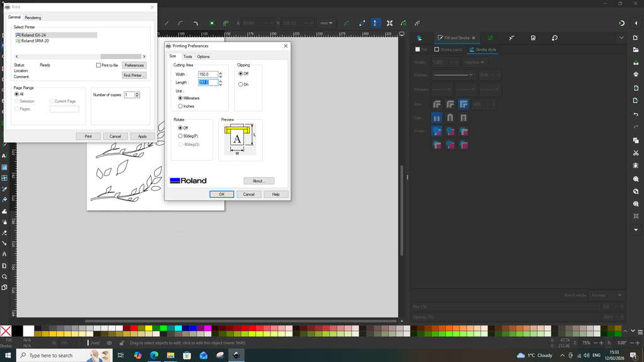Switch to the Rendering tab in Print dialog
Image resolution: width=644 pixels, height=362 pixels.
[33, 18]
